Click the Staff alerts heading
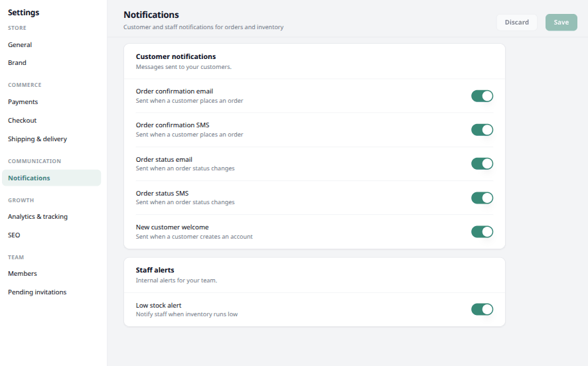 [155, 270]
